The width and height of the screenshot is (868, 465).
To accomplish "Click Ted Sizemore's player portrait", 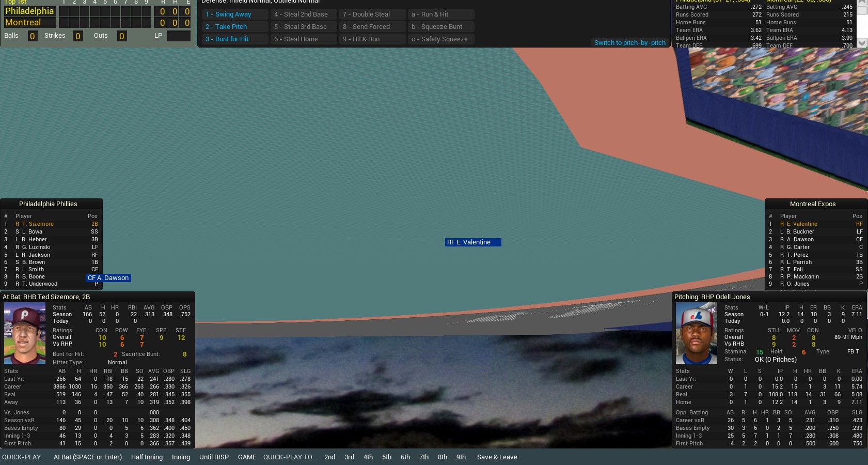I will coord(25,334).
